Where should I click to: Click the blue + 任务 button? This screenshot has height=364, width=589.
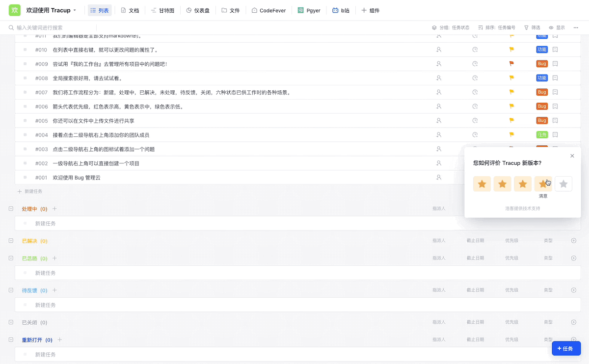tap(566, 348)
